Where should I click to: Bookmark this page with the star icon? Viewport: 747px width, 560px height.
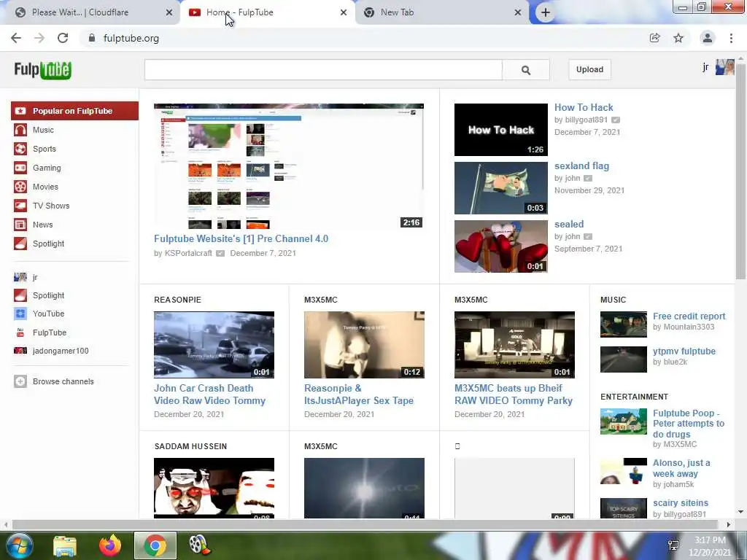pos(678,38)
